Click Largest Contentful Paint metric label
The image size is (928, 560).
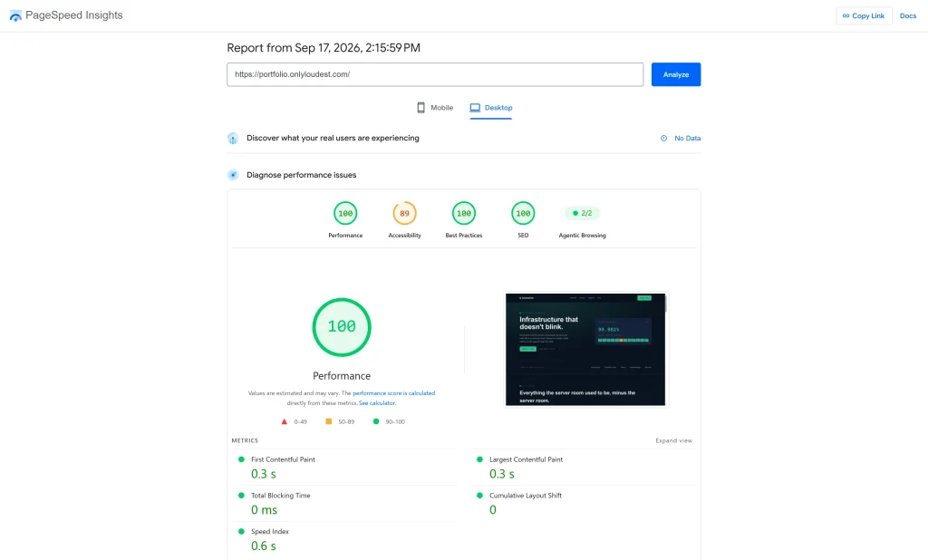[x=527, y=459]
